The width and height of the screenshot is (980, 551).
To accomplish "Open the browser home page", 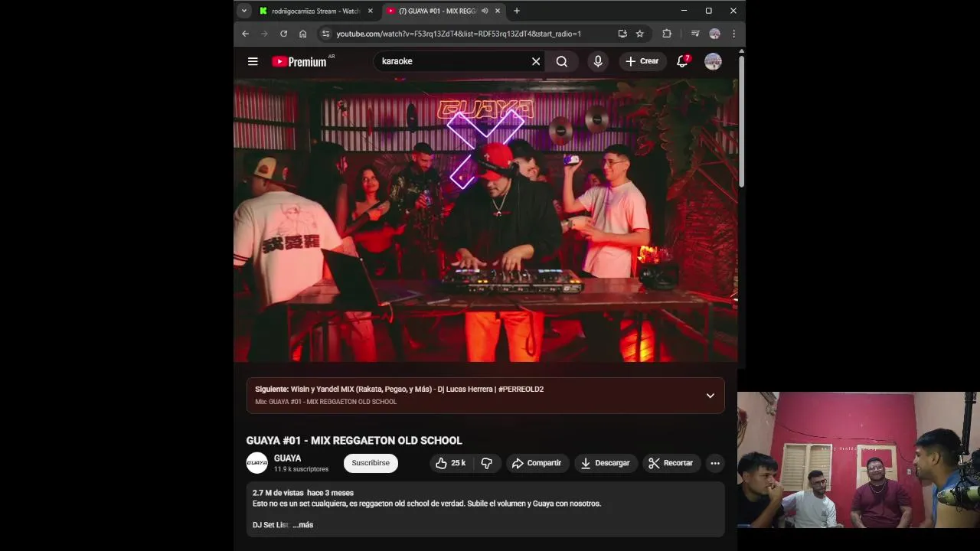I will [x=302, y=34].
